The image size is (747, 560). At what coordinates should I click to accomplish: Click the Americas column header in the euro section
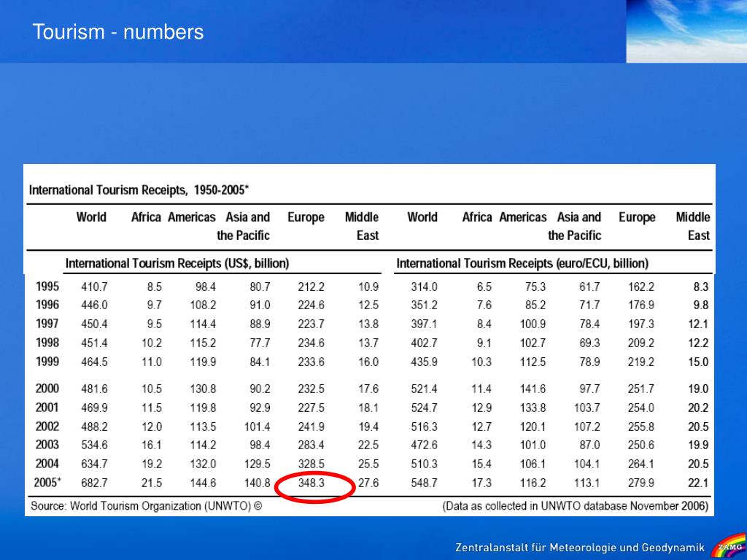523,217
